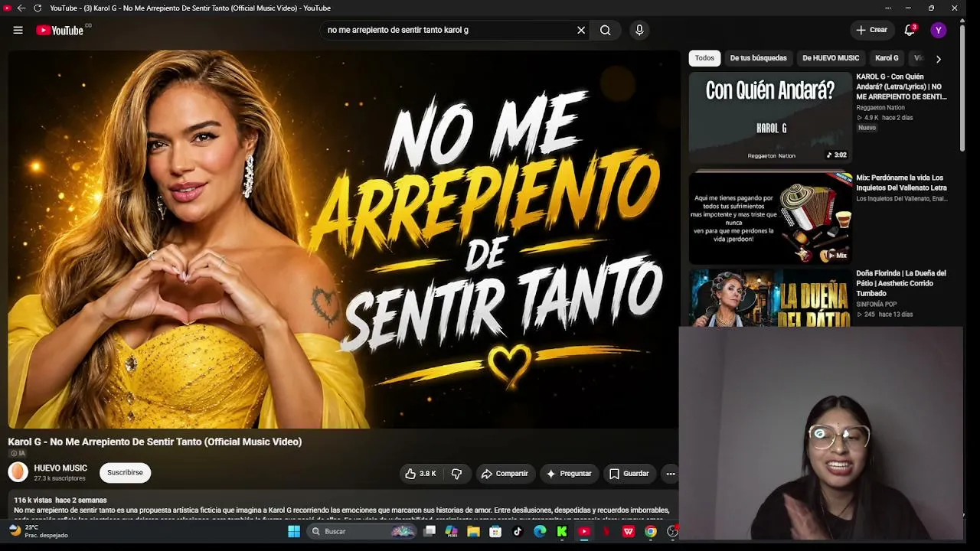
Task: Open KAROL G - Con Quién Andará title
Action: [x=901, y=86]
